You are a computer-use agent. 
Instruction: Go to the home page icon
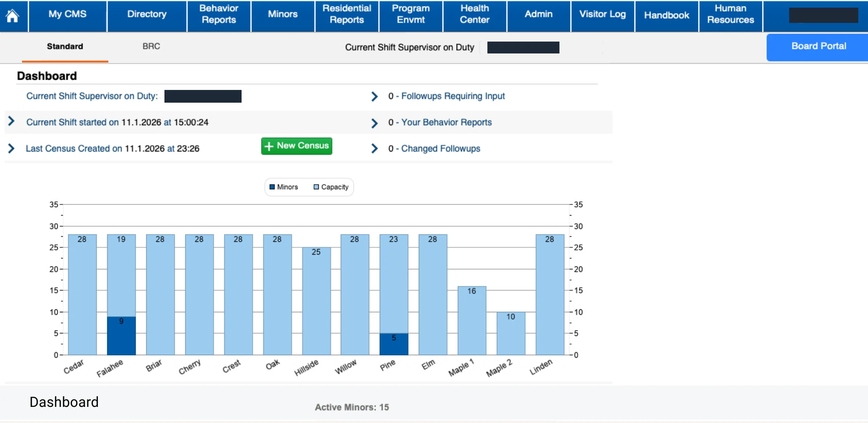coord(12,16)
